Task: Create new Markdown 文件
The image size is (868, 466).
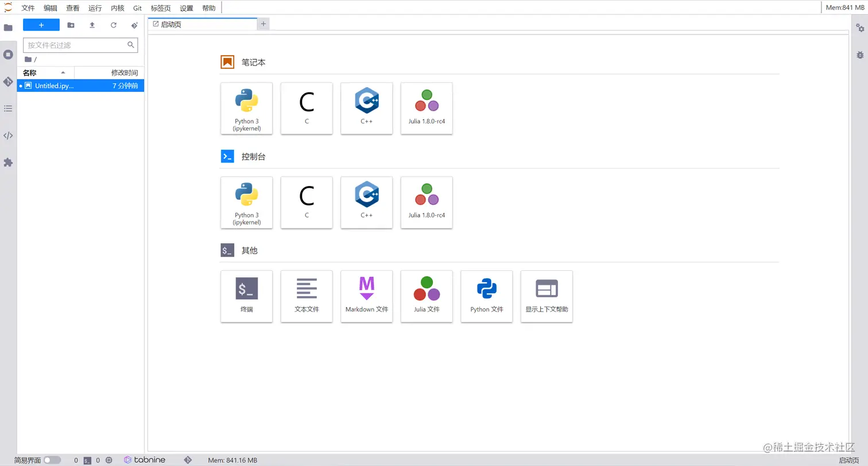Action: 367,297
